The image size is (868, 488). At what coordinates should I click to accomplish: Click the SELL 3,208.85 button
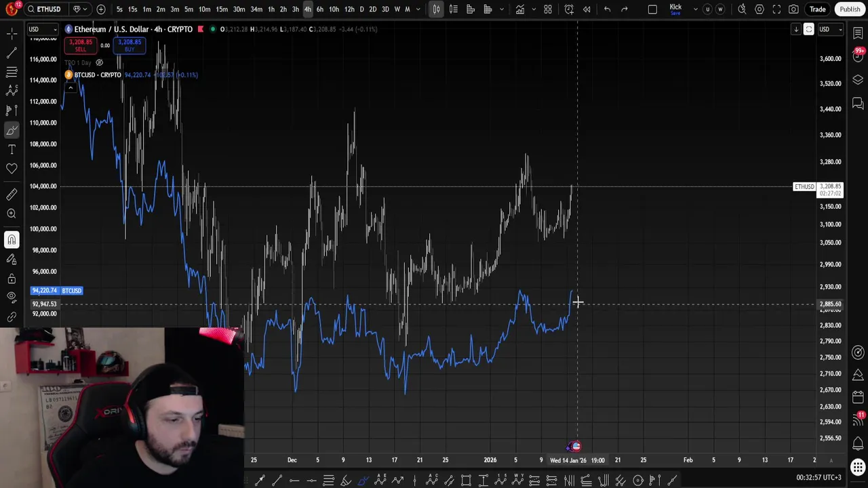(81, 45)
